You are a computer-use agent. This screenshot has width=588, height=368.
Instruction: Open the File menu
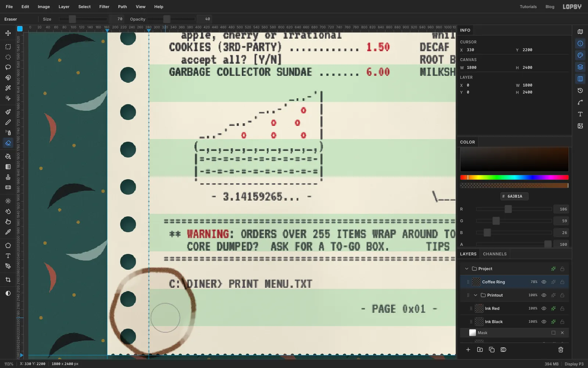tap(9, 7)
